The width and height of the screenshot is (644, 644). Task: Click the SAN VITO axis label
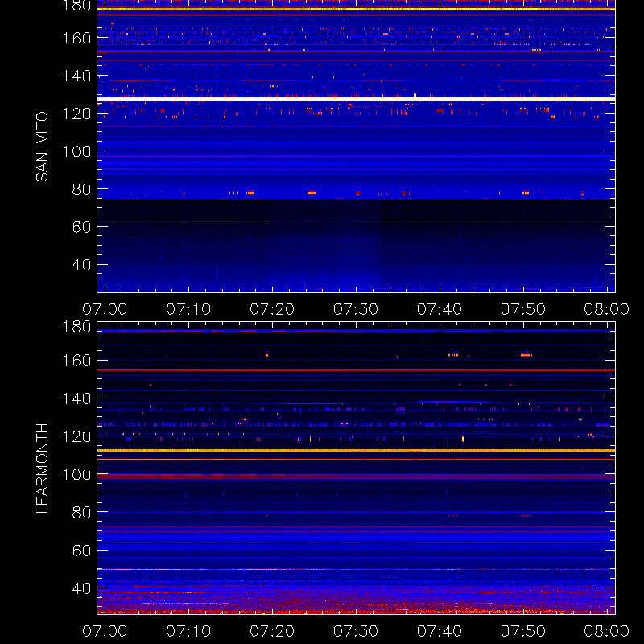[x=43, y=147]
